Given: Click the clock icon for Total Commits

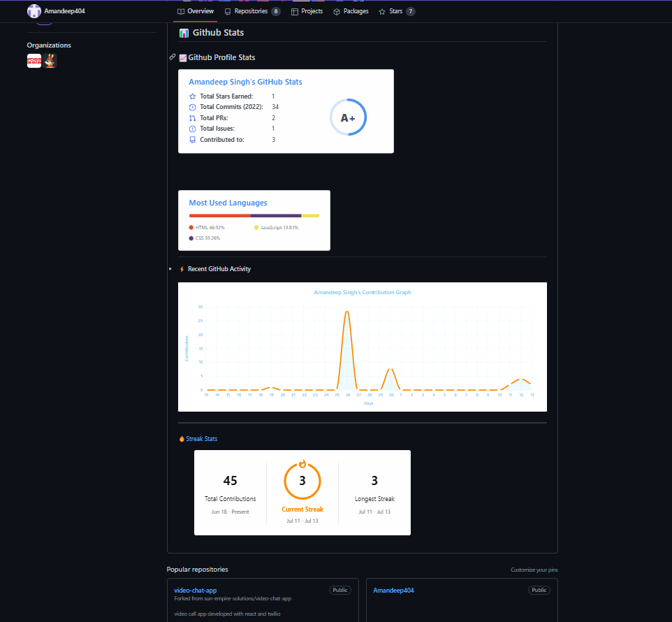Looking at the screenshot, I should [x=192, y=107].
